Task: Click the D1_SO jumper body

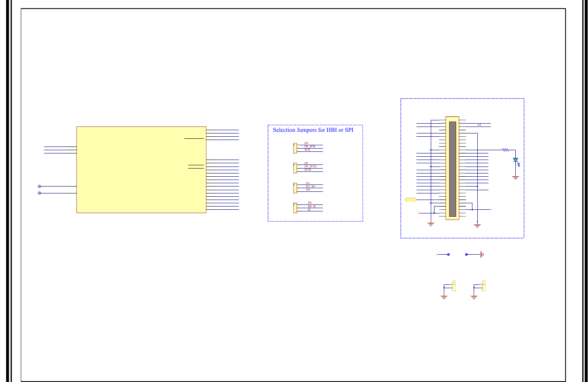Action: pos(295,188)
